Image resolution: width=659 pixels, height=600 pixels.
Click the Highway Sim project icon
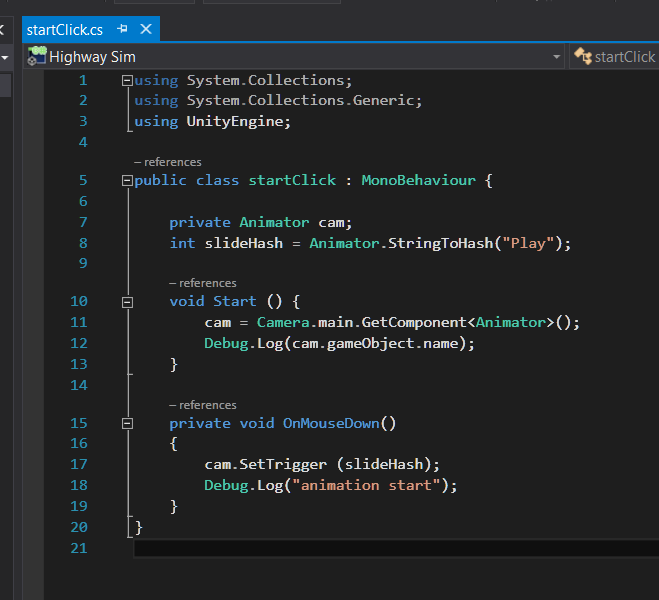[37, 56]
